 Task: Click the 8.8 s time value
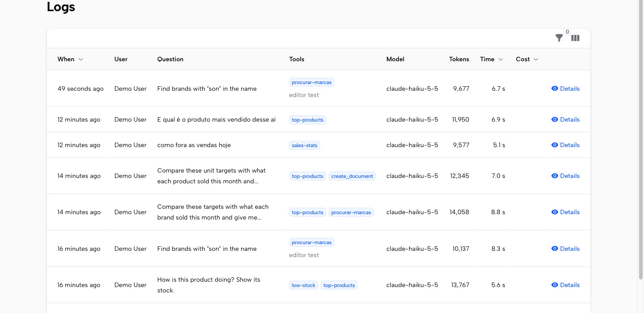(x=498, y=212)
